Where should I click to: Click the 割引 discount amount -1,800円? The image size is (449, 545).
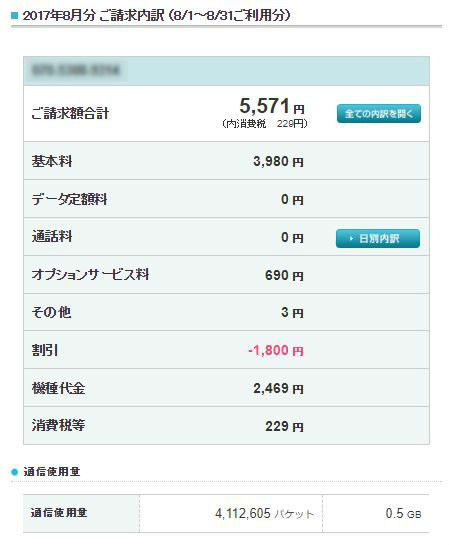click(x=276, y=350)
